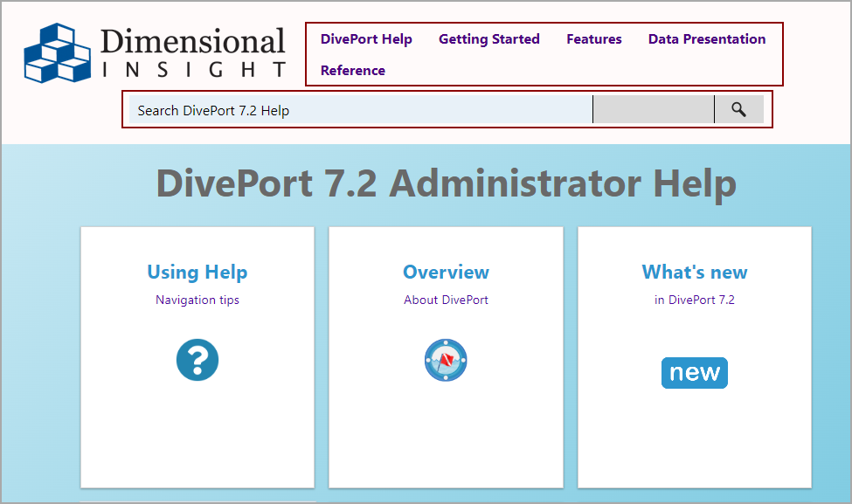This screenshot has height=504, width=852.
Task: Click the Search DivePort 7.2 Help field
Action: (x=361, y=109)
